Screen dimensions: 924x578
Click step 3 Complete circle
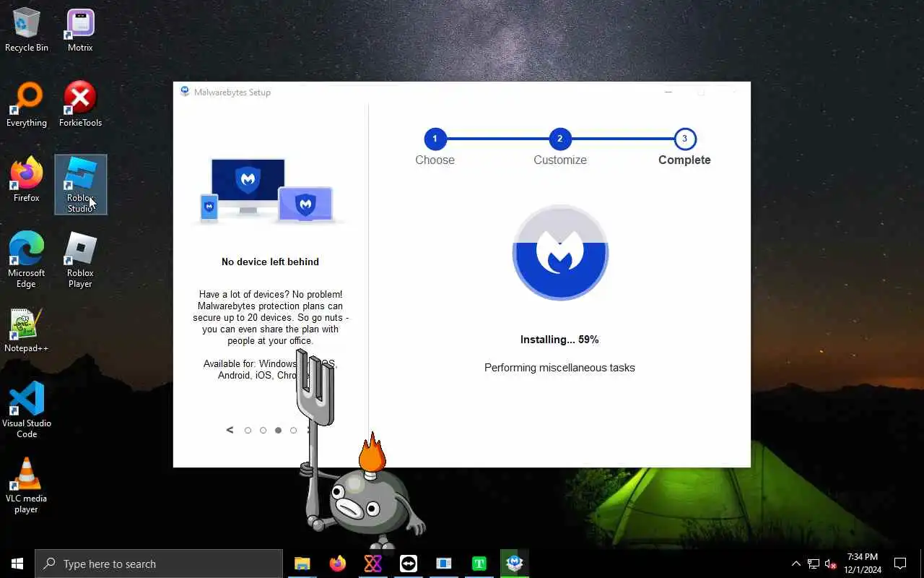click(x=684, y=139)
